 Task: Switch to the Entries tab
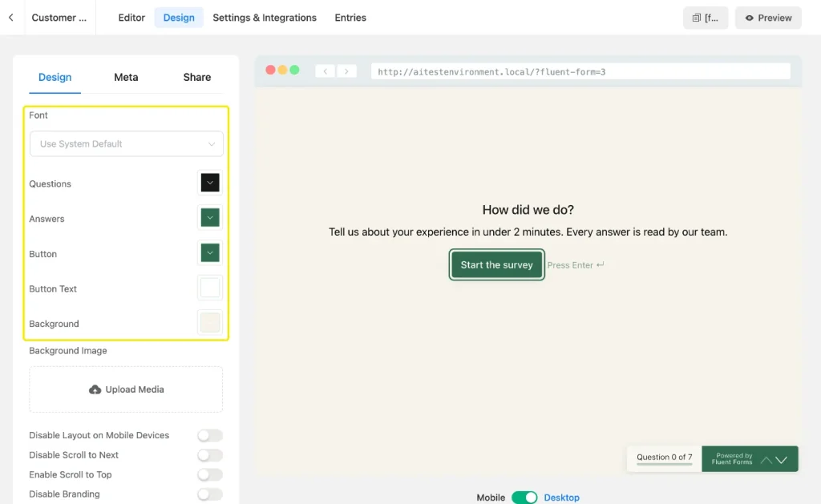pyautogui.click(x=350, y=18)
